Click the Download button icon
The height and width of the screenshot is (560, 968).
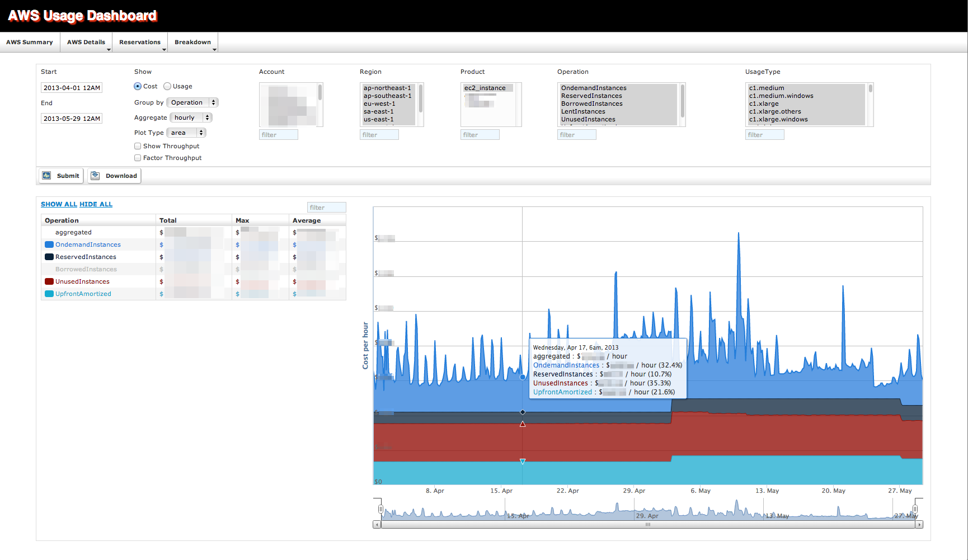(x=96, y=176)
